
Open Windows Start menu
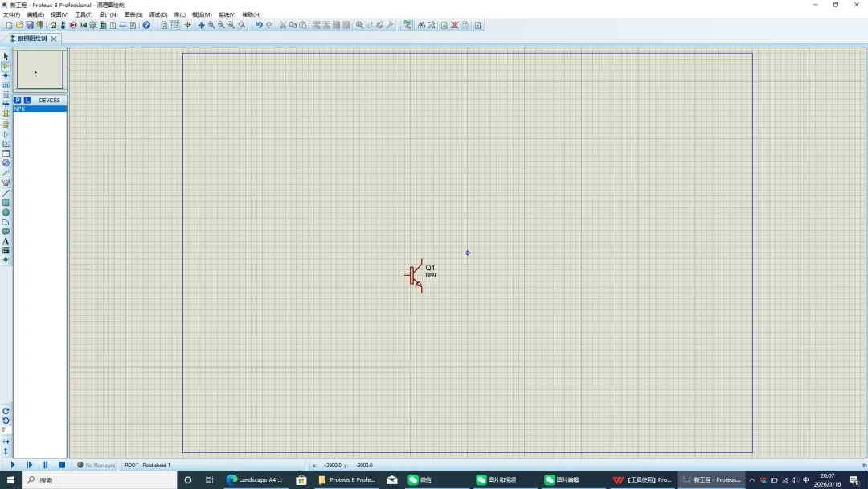[x=10, y=479]
